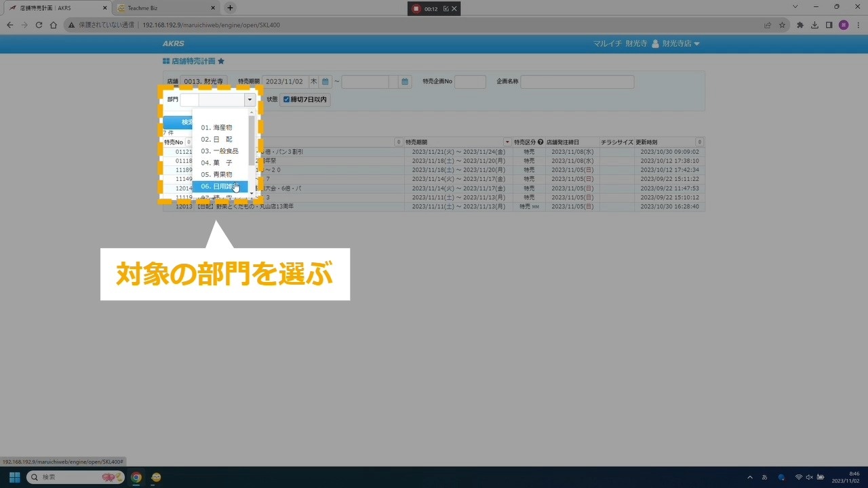Bookmark this page with the star icon

782,25
